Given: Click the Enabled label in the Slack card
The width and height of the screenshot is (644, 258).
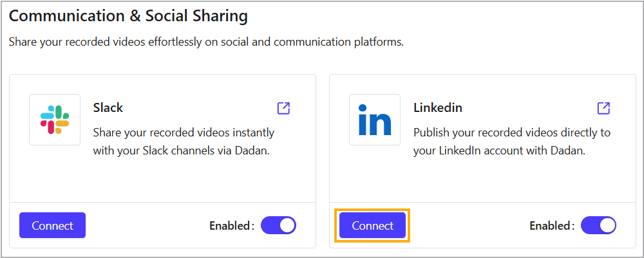Looking at the screenshot, I should [231, 226].
